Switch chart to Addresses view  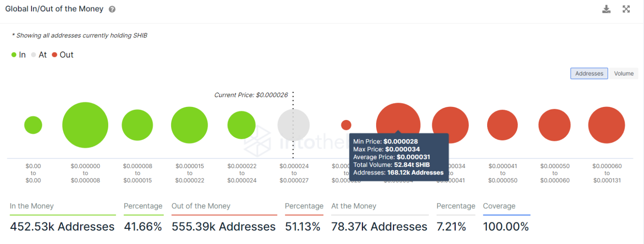[x=589, y=73]
